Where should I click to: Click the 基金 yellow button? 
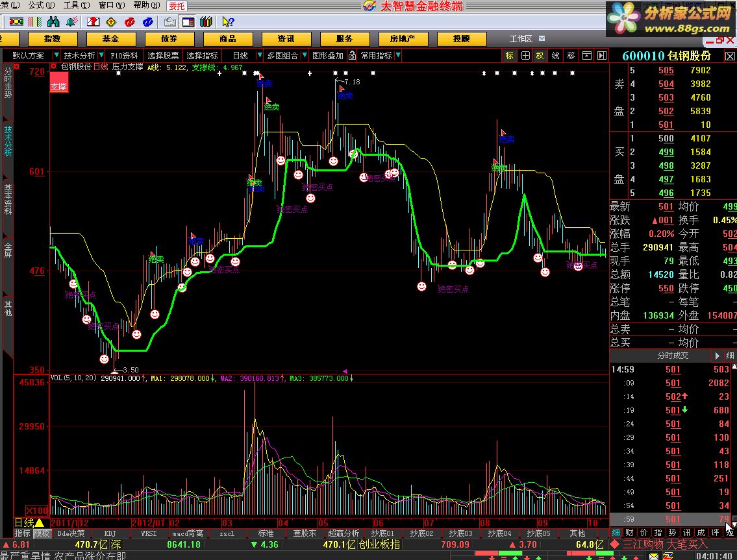110,38
